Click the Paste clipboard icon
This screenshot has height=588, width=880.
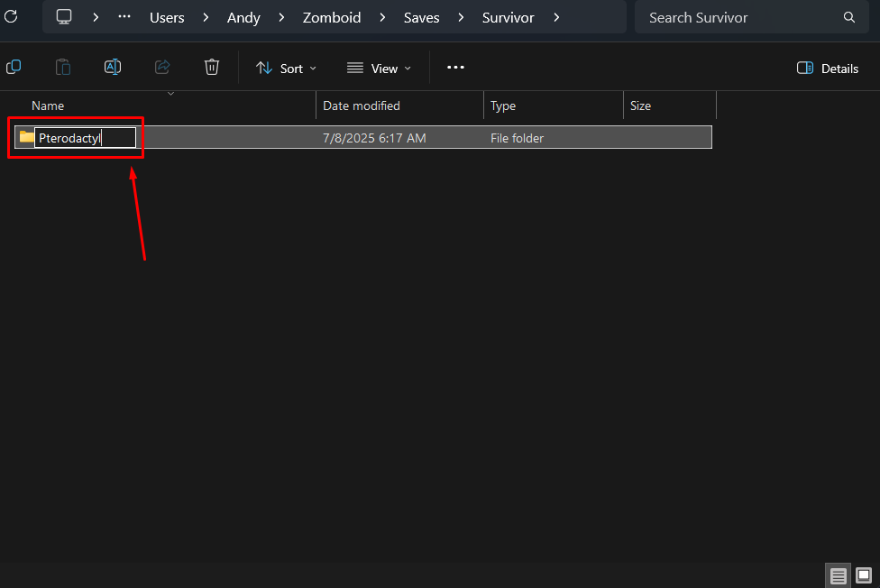[63, 68]
